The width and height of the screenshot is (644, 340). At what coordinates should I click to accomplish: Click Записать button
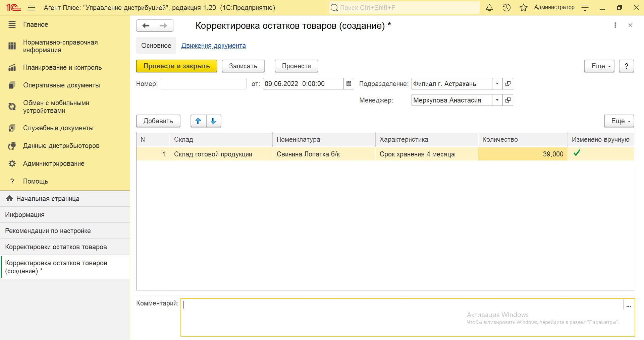click(x=243, y=66)
